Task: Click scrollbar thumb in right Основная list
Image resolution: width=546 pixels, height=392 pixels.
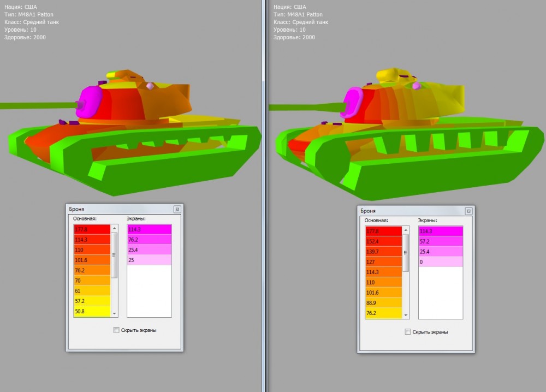Action: point(406,253)
